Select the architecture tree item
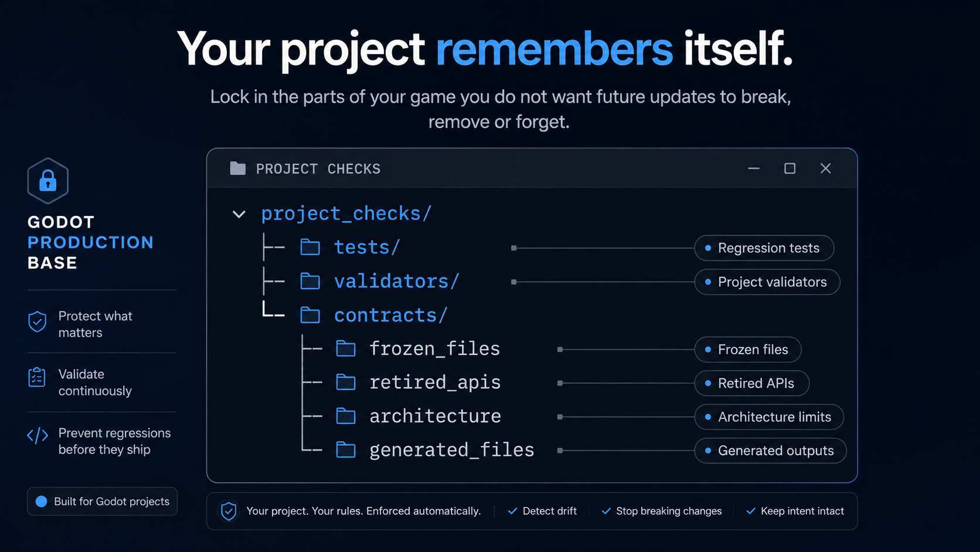Screen dimensions: 980x552 click(x=435, y=416)
